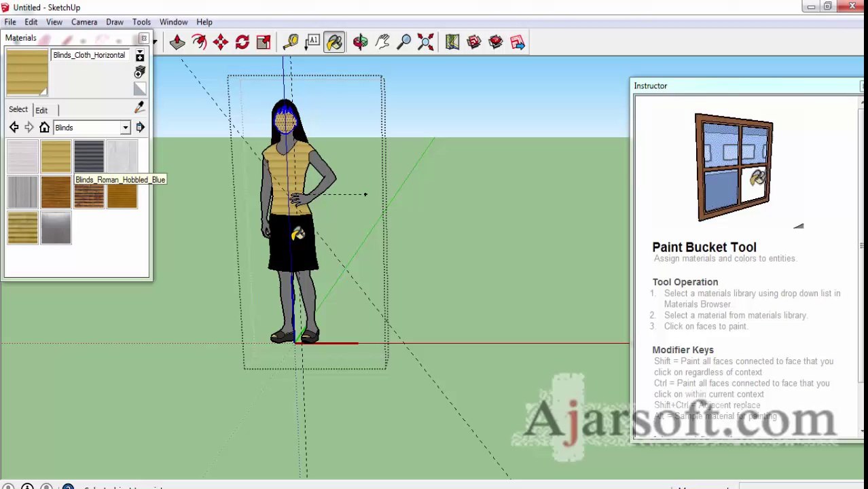Viewport: 868px width, 489px height.
Task: Click the Create Material icon
Action: click(x=140, y=72)
